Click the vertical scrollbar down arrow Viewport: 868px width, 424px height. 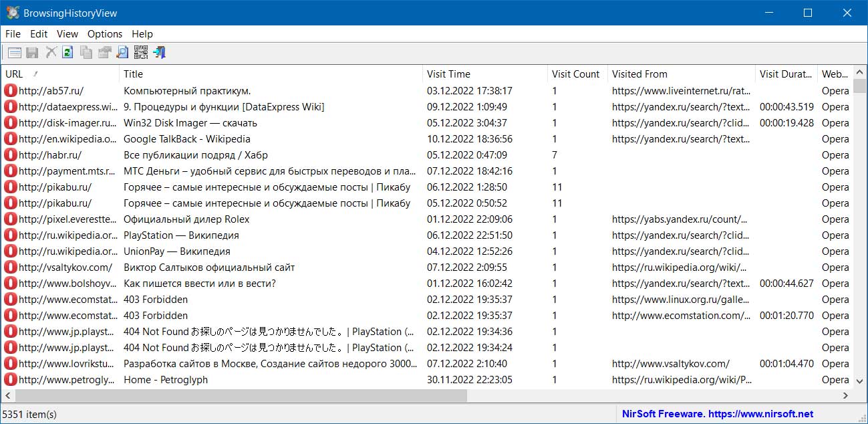(x=860, y=381)
